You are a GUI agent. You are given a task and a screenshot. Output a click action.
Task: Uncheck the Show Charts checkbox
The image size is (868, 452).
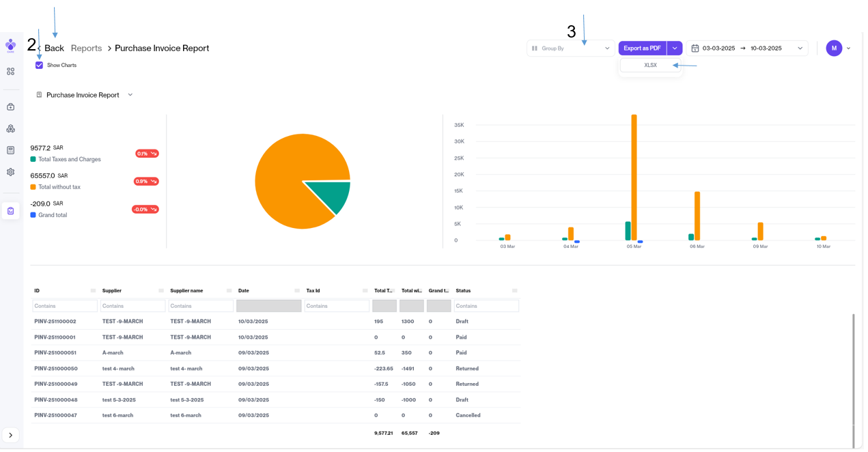pos(39,66)
